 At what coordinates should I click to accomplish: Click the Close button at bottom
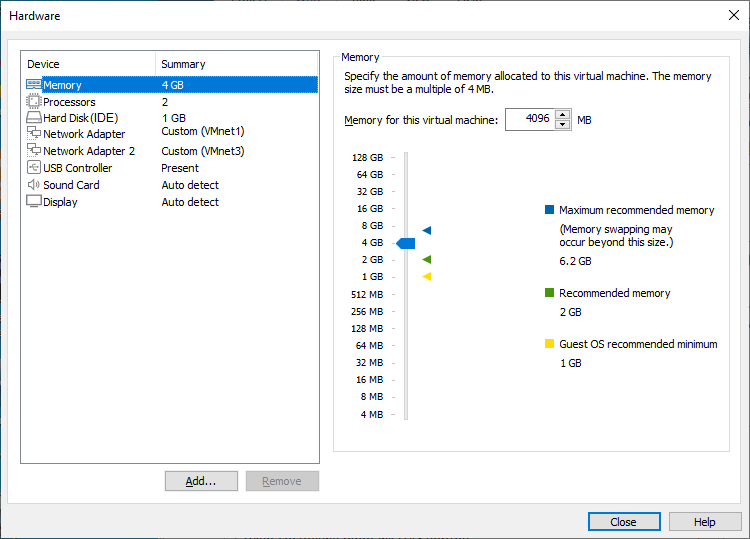pos(624,522)
